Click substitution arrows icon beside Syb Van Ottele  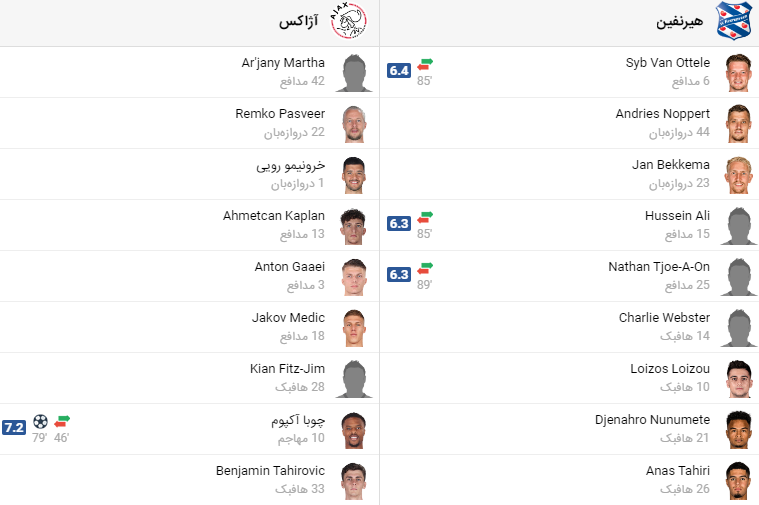(x=425, y=64)
